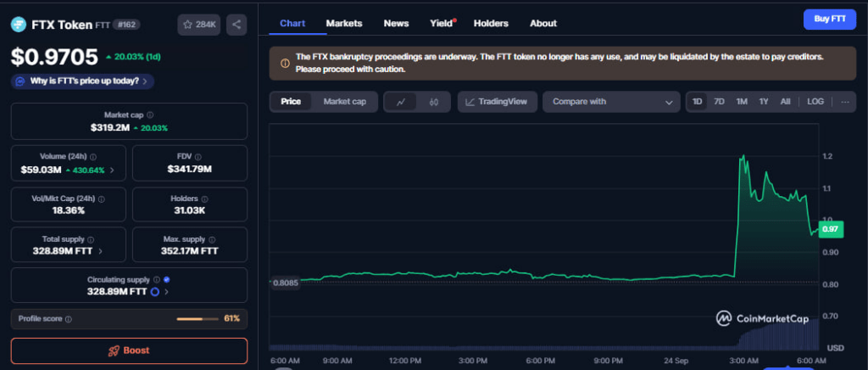Screen dimensions: 868x370
Task: Set chart range to 1M
Action: (x=742, y=101)
